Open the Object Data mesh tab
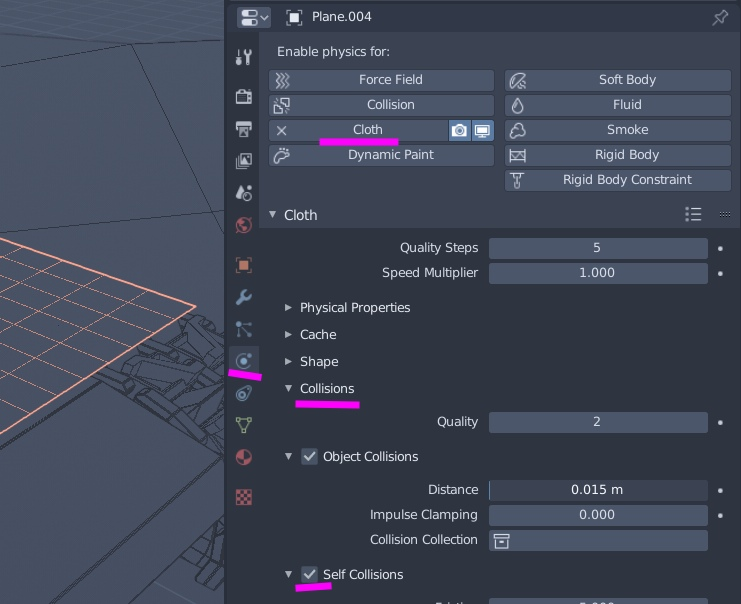Screen dimensions: 741x604 pyautogui.click(x=244, y=425)
